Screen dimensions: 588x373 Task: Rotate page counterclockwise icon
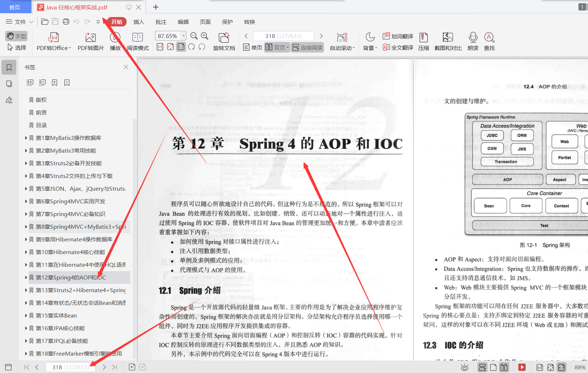(202, 47)
